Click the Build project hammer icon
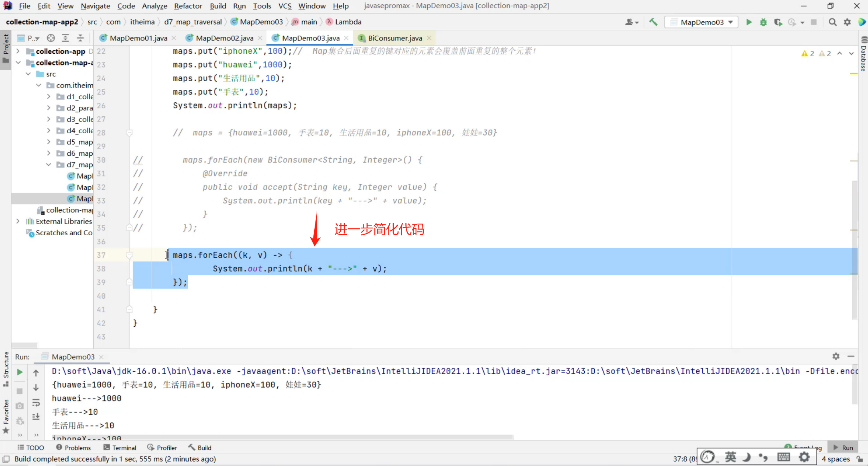The height and width of the screenshot is (466, 868). 653,22
